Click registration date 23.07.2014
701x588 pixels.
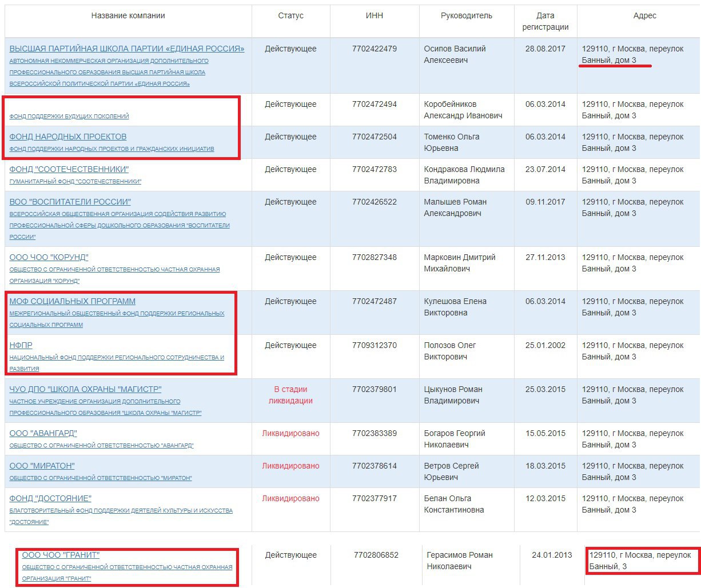545,169
